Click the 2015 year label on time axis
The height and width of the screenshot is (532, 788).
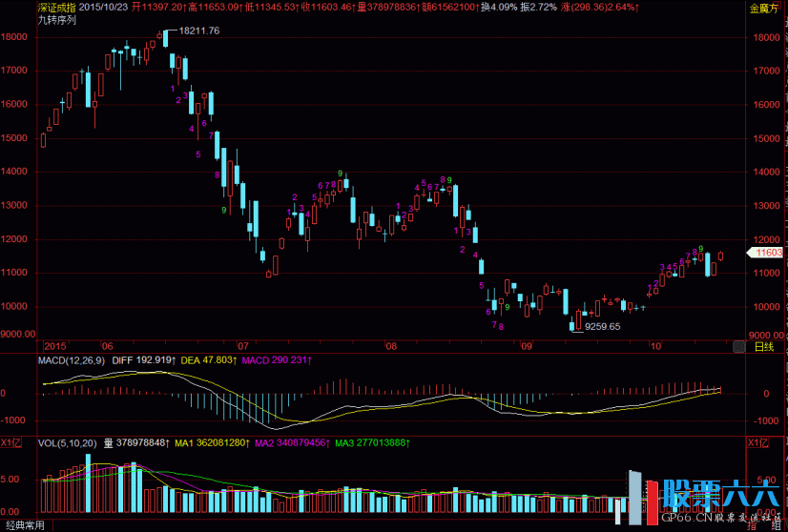pyautogui.click(x=56, y=345)
